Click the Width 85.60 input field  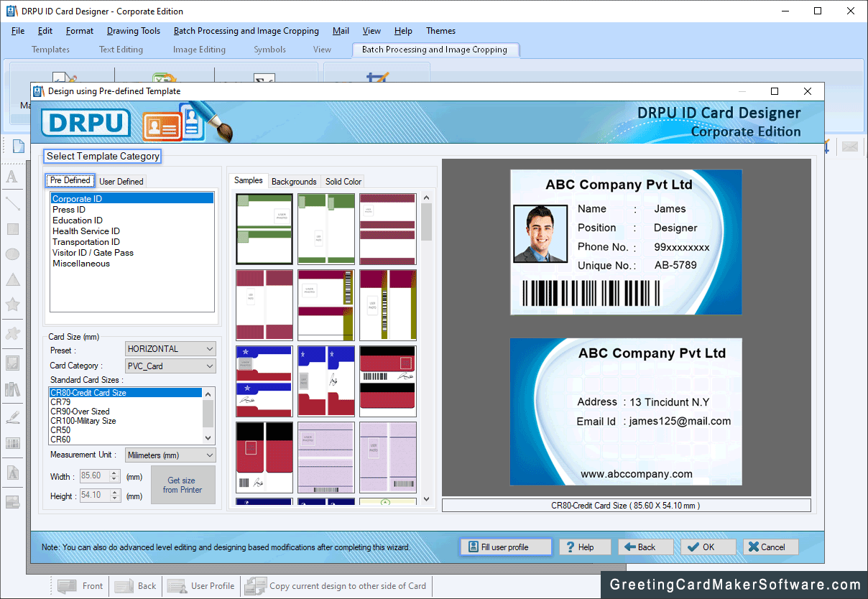pos(95,476)
